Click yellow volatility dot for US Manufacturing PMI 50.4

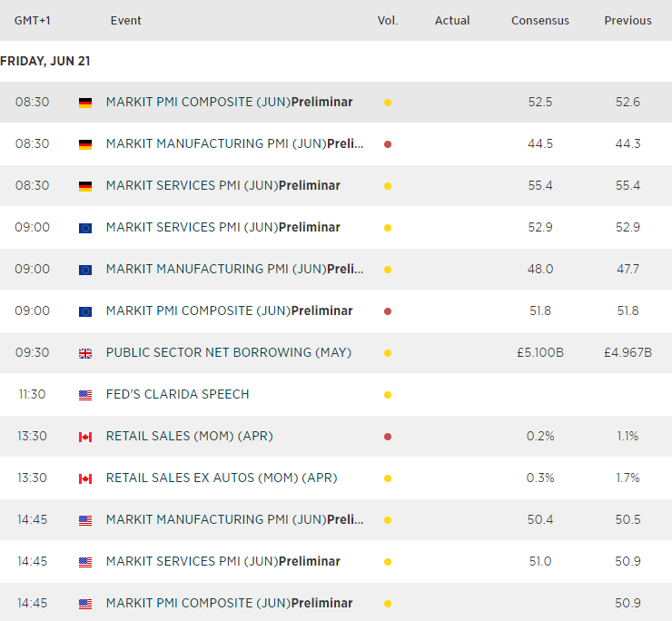coord(388,520)
